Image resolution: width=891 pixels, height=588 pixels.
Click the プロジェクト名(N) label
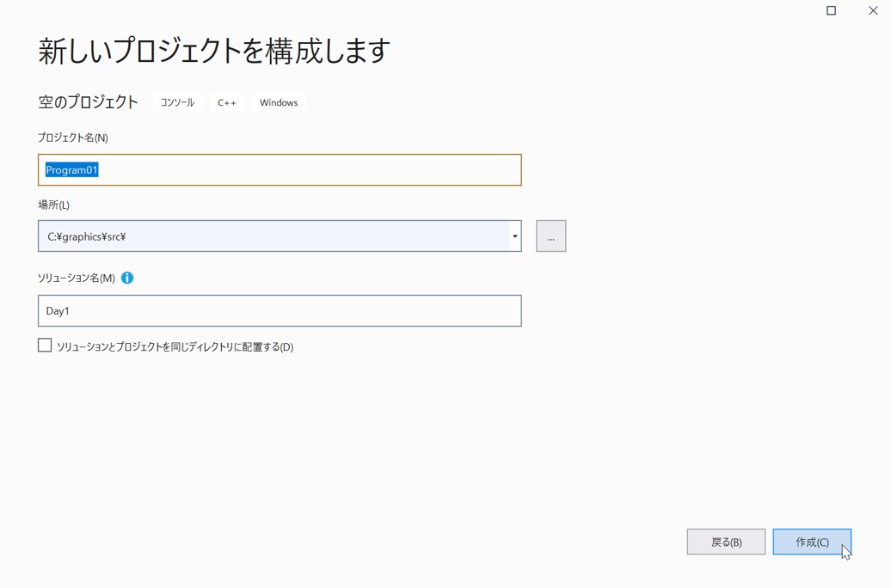(x=73, y=138)
